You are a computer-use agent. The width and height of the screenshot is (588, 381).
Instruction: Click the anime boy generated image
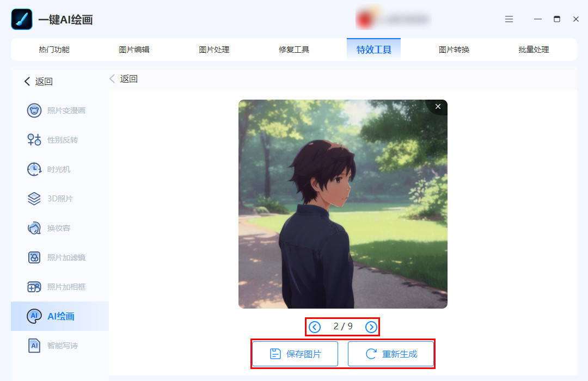(x=343, y=204)
